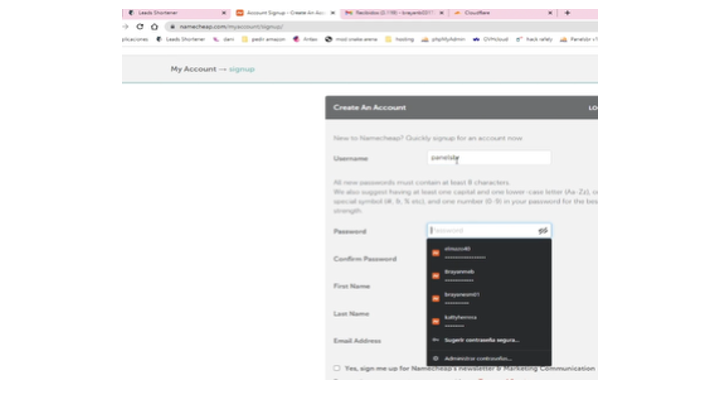Image resolution: width=720 pixels, height=405 pixels.
Task: Click the Email Address label
Action: pyautogui.click(x=357, y=341)
